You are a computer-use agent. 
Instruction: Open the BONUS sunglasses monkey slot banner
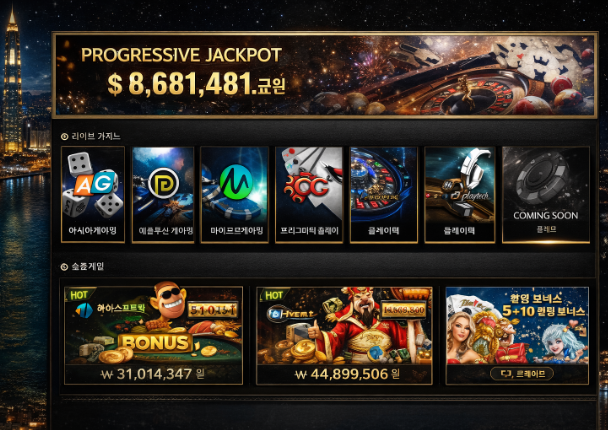click(x=154, y=335)
